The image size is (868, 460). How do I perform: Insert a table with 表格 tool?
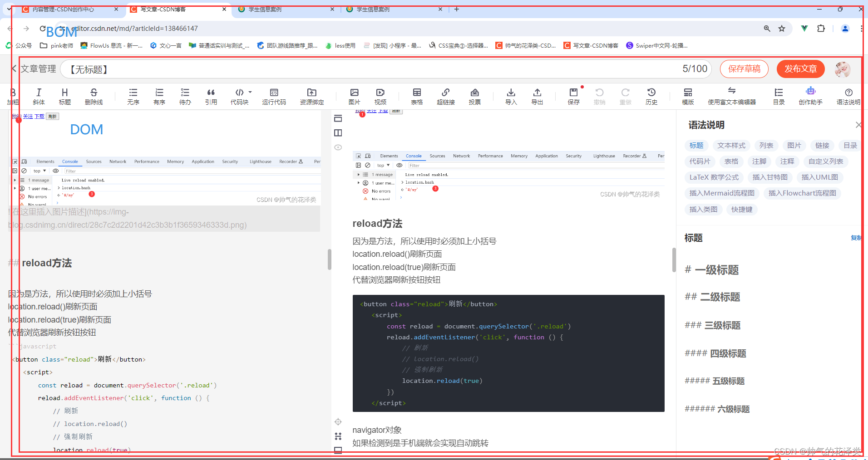[417, 97]
